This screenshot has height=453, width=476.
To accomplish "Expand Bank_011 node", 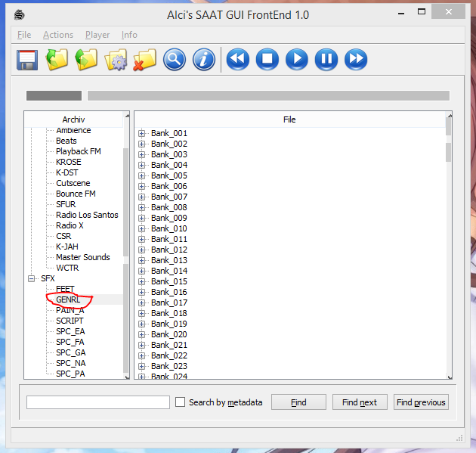I will 141,239.
